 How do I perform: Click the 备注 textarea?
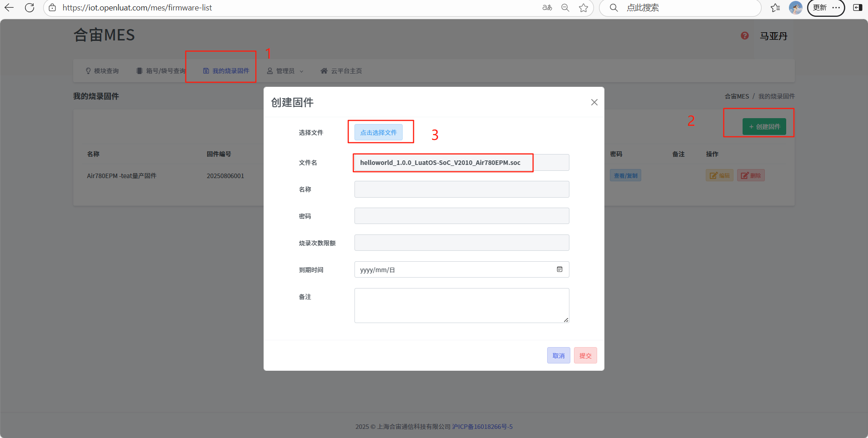tap(462, 305)
